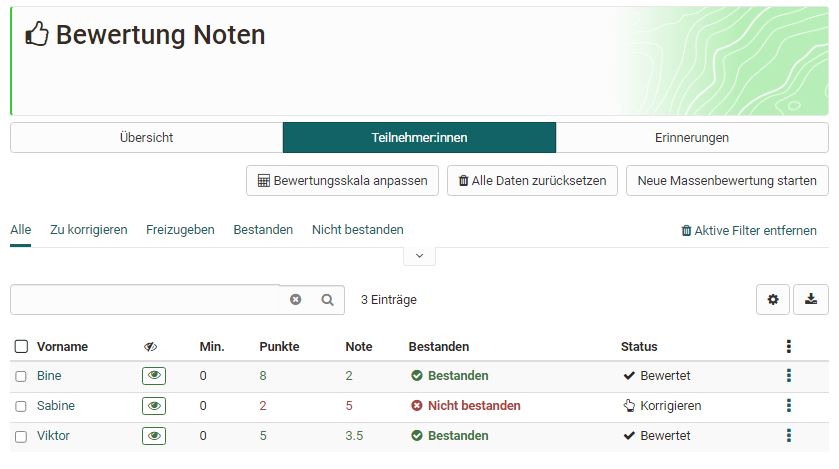Check the checkbox for Bine

21,376
